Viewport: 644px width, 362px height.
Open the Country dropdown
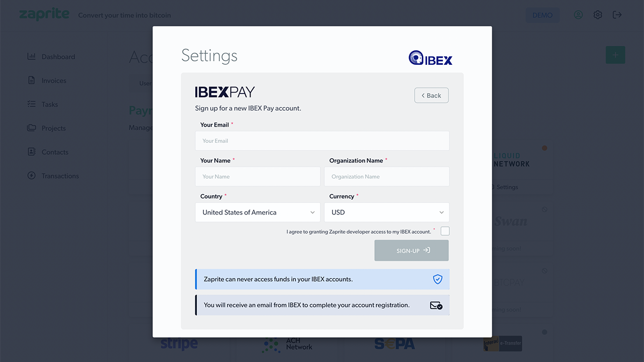(258, 212)
